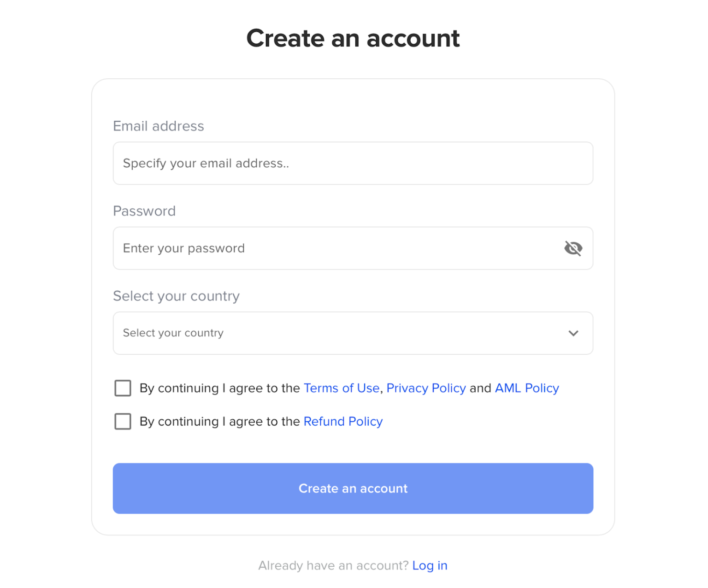Image resolution: width=708 pixels, height=588 pixels.
Task: Open the Select your country dropdown
Action: (353, 333)
